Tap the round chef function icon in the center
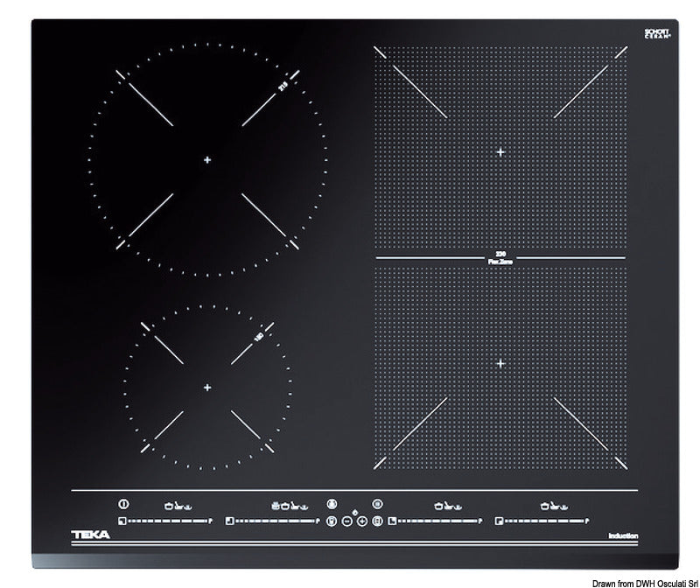700x588 pixels. (331, 504)
